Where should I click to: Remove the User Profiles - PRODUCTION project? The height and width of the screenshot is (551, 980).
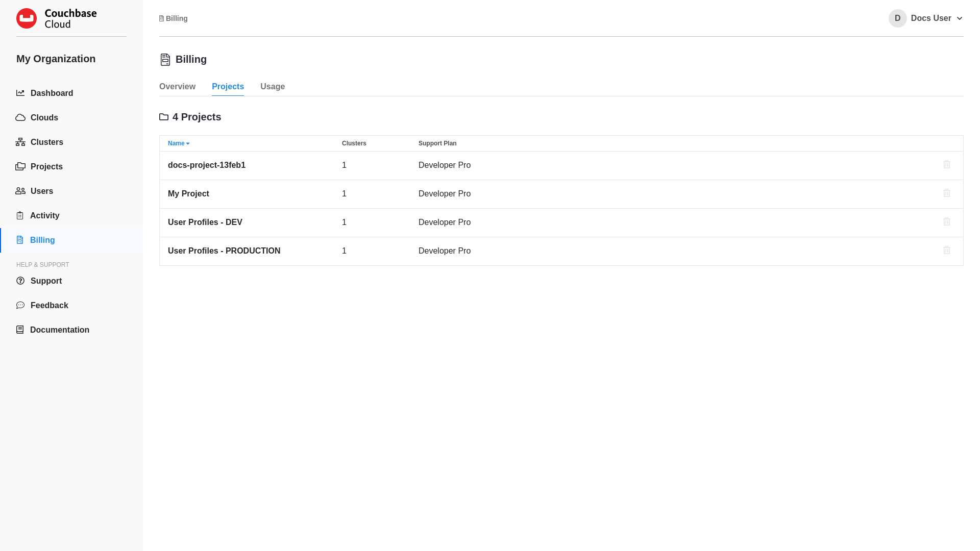click(947, 251)
